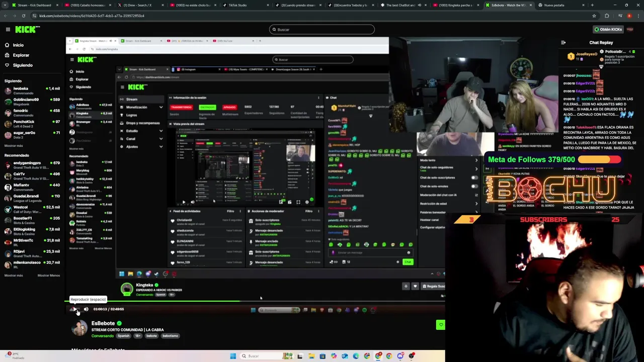
Task: Select the Spanish tag
Action: (123, 336)
